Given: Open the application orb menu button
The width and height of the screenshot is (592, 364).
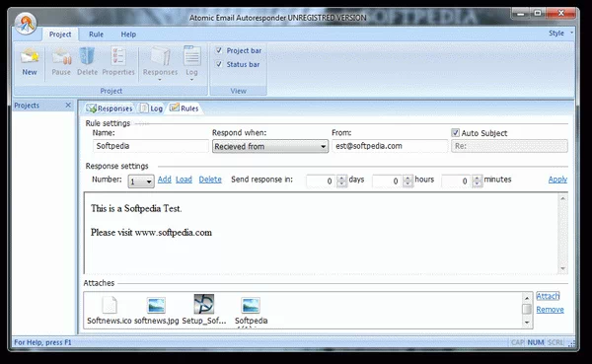Looking at the screenshot, I should [26, 24].
